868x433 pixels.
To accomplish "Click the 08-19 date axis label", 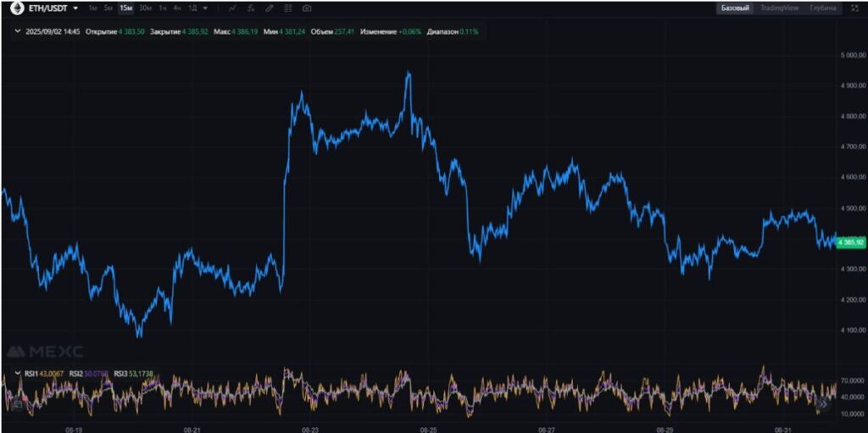I will [x=74, y=429].
